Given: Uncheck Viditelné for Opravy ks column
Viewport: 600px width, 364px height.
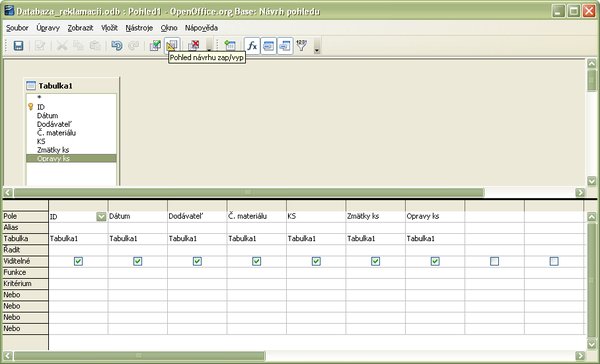Looking at the screenshot, I should [x=435, y=261].
